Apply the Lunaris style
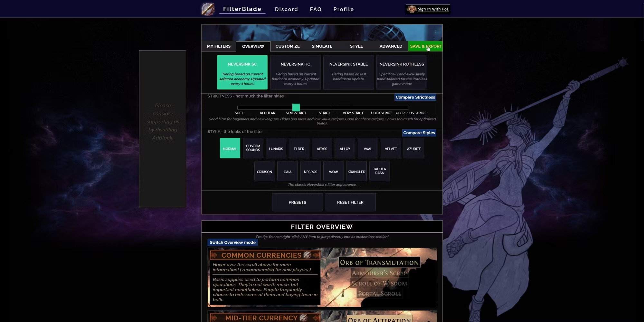This screenshot has height=322, width=644. tap(276, 148)
